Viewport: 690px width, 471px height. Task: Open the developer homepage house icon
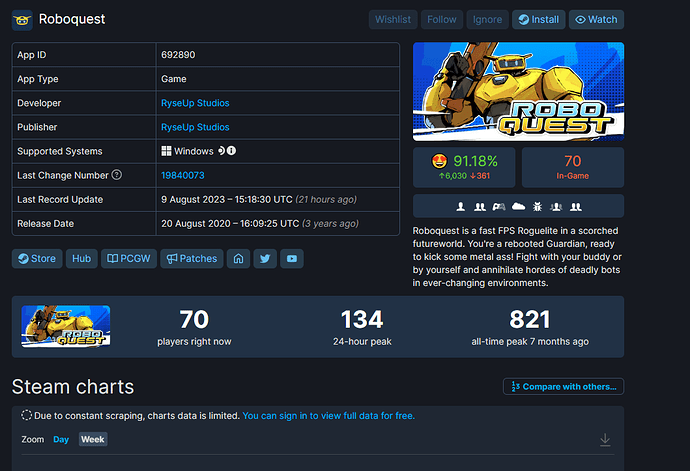(239, 258)
